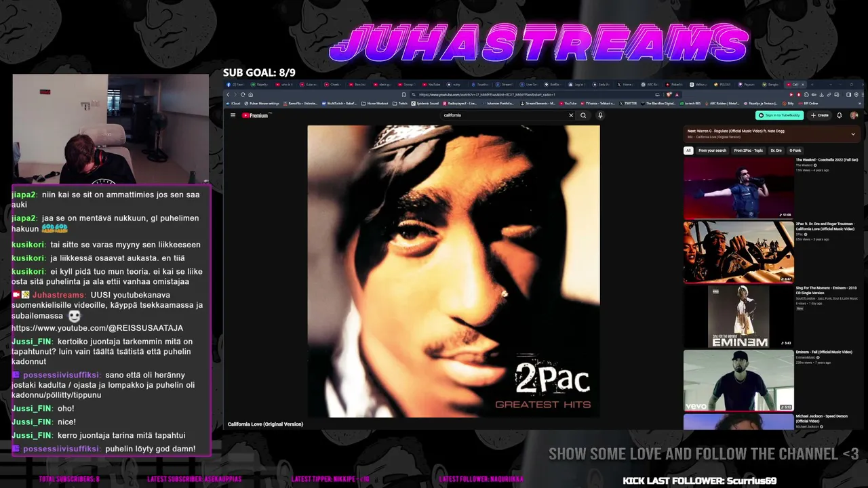Screen dimensions: 868x488
Task: Click the Brave shields lion icon
Action: (669, 95)
